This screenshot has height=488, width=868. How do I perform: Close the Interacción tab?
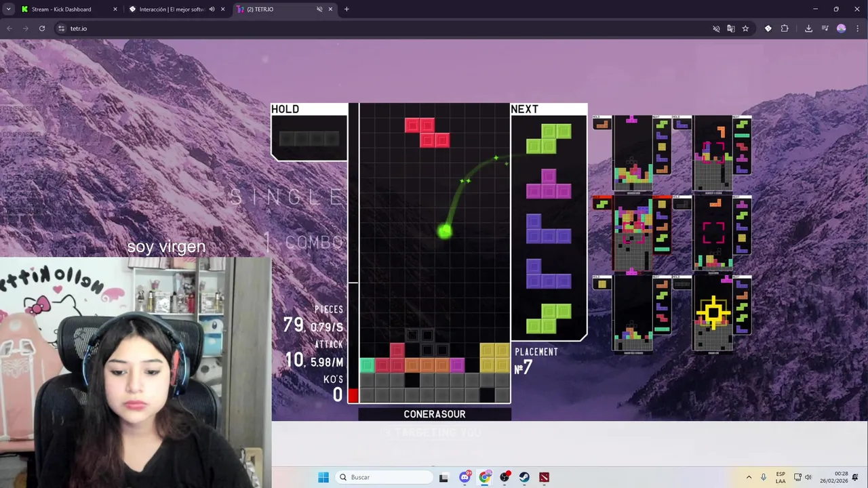(222, 9)
